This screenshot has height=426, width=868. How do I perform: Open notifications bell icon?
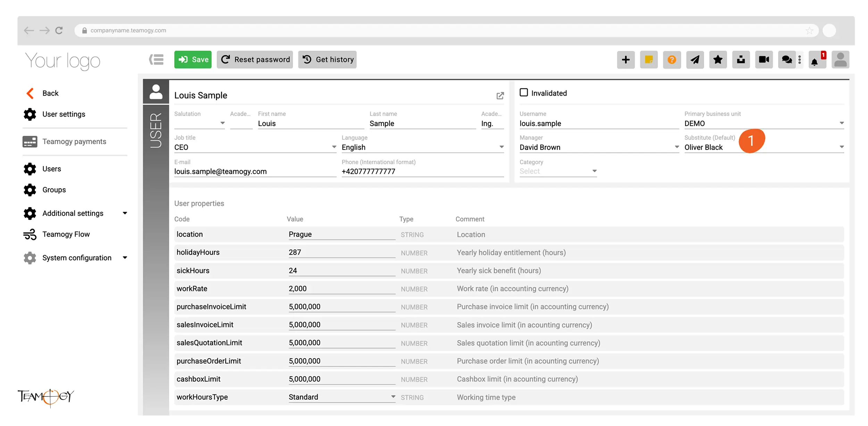[x=815, y=62]
